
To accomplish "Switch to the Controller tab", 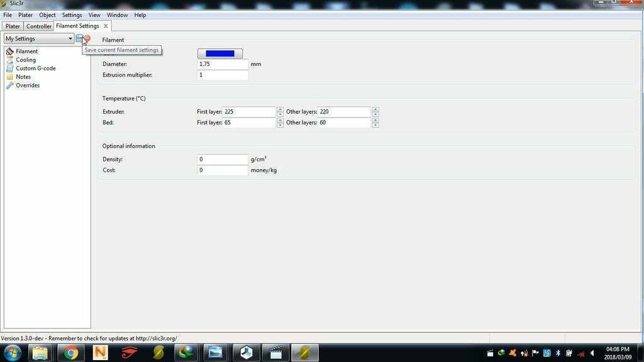I will [x=38, y=26].
